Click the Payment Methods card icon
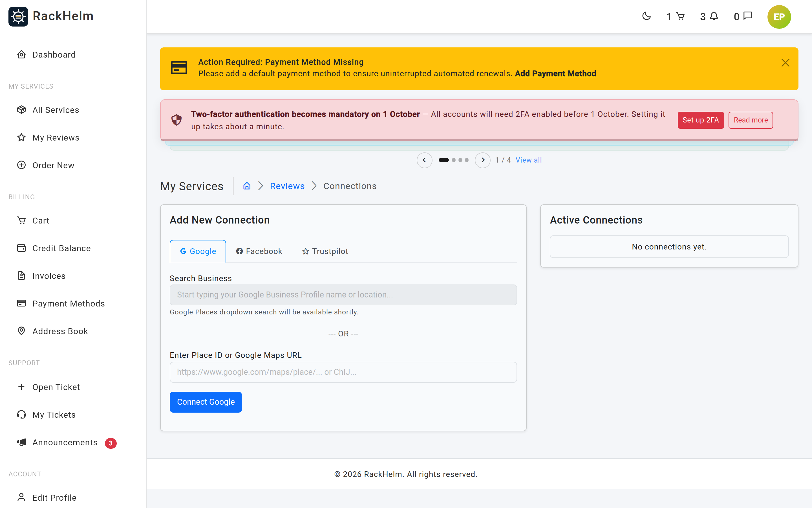Viewport: 812px width, 508px height. [21, 303]
